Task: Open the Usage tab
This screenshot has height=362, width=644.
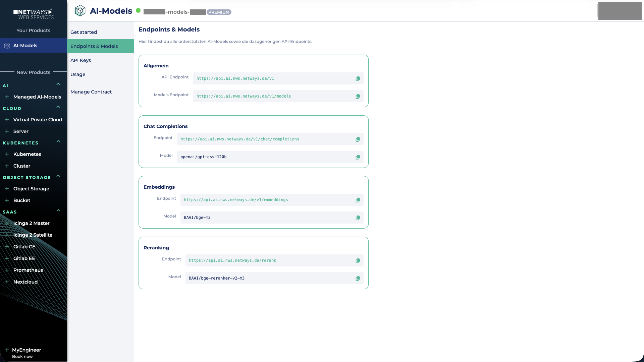Action: pyautogui.click(x=78, y=74)
